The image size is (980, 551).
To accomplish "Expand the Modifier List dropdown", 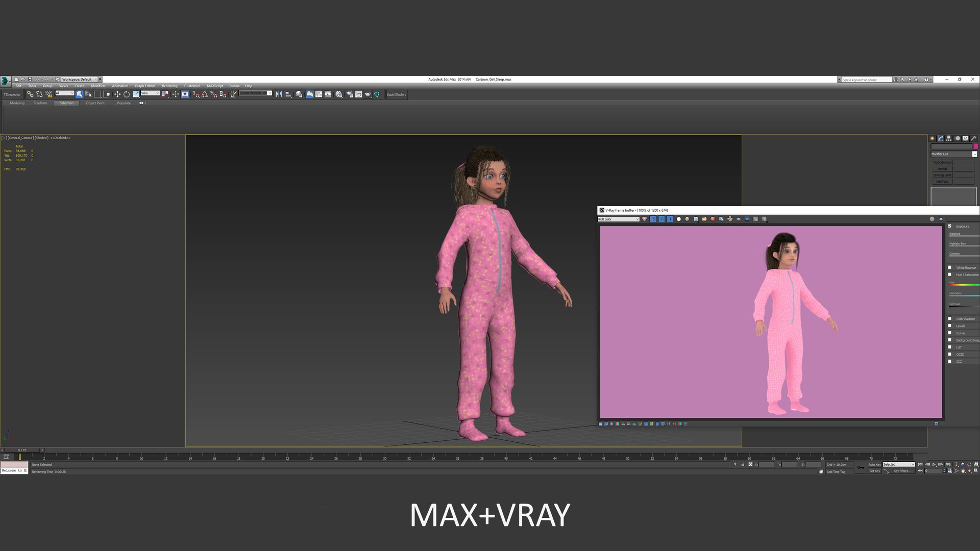I will point(953,154).
